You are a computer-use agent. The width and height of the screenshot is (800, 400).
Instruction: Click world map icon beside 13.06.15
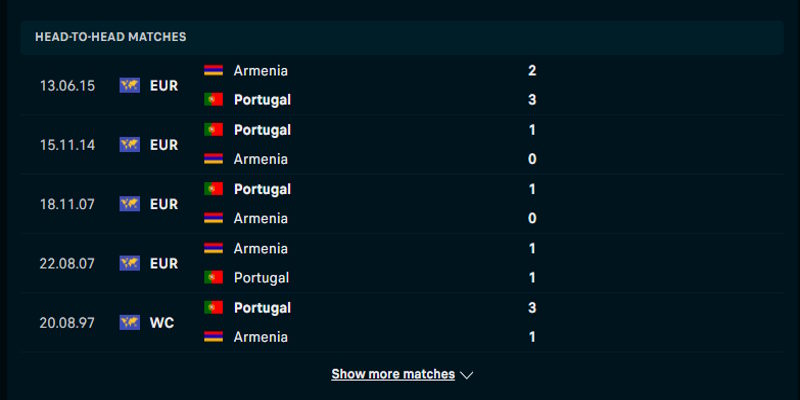pos(129,85)
